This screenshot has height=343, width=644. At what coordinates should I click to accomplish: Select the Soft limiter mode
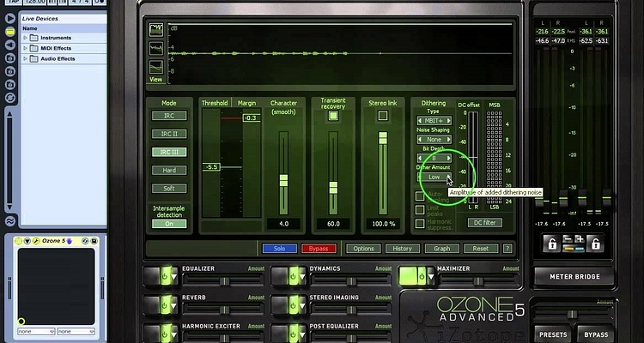pos(169,189)
